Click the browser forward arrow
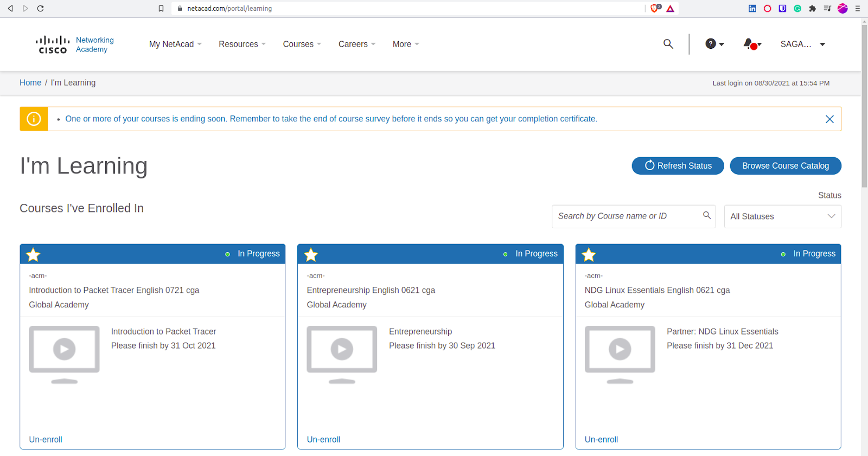Viewport: 868px width, 456px height. 25,9
